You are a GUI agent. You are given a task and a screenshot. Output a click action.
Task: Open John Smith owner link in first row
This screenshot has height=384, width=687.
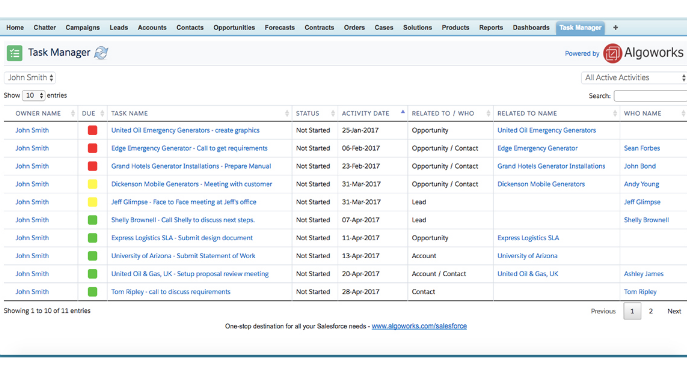(x=32, y=130)
